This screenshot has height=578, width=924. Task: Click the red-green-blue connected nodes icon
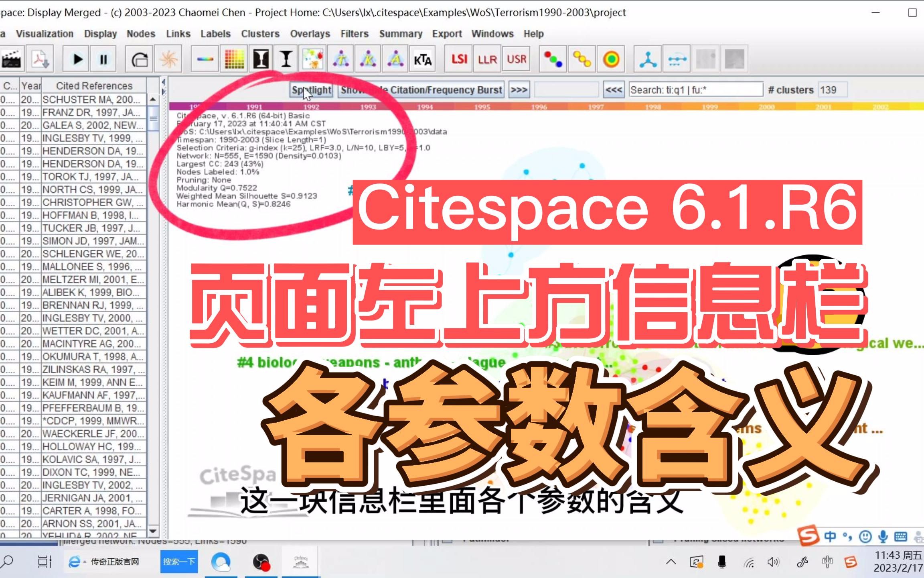point(553,59)
